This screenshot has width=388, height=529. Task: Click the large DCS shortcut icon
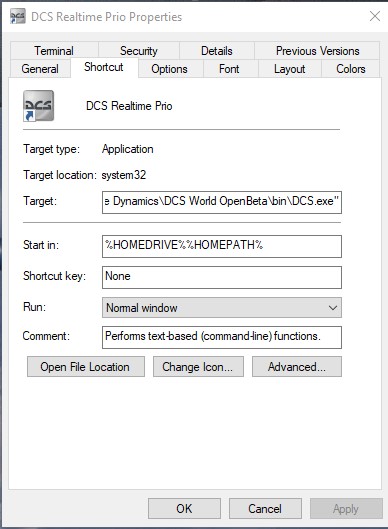tap(38, 106)
